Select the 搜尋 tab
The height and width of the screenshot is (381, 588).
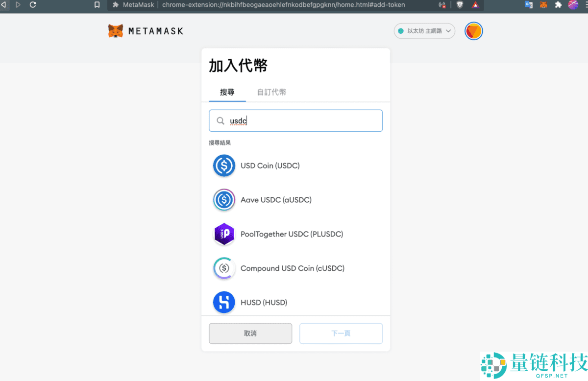[x=227, y=92]
